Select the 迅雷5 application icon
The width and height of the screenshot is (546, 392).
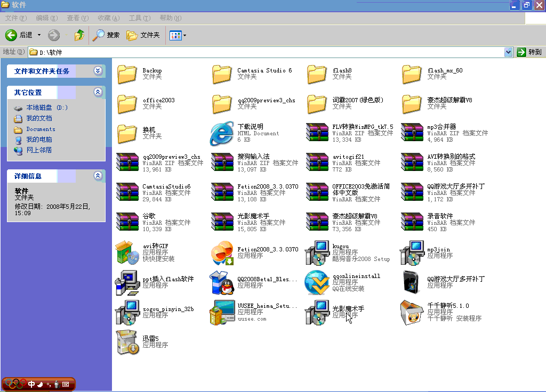(x=127, y=342)
